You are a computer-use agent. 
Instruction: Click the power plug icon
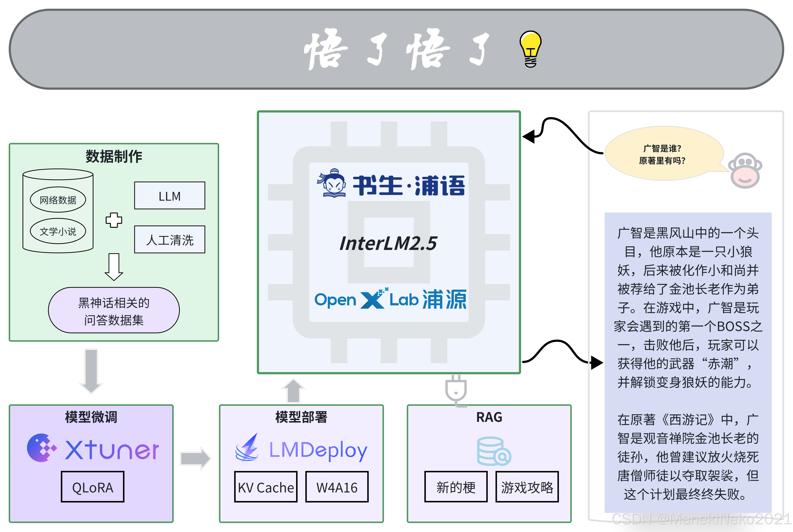pos(456,390)
